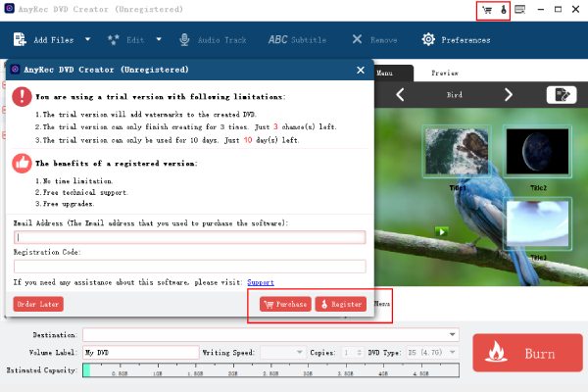Click the Volume Label field
The image size is (588, 392).
[x=140, y=352]
